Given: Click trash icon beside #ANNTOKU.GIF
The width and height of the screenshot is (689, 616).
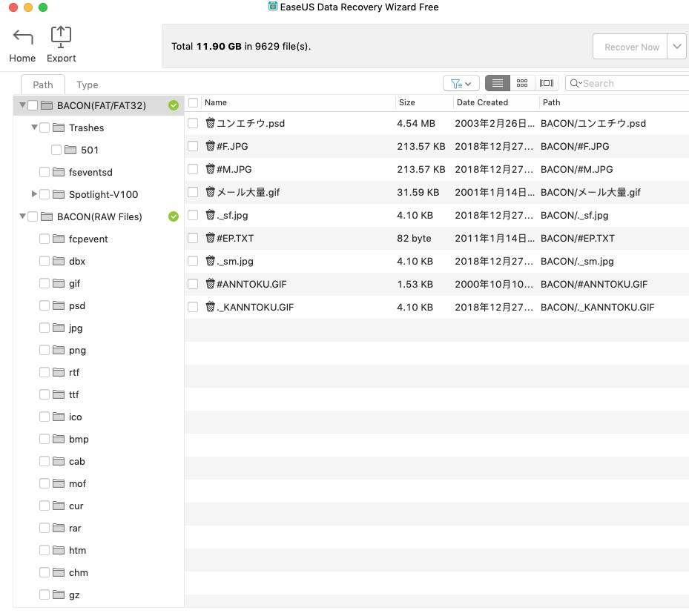Looking at the screenshot, I should [210, 284].
